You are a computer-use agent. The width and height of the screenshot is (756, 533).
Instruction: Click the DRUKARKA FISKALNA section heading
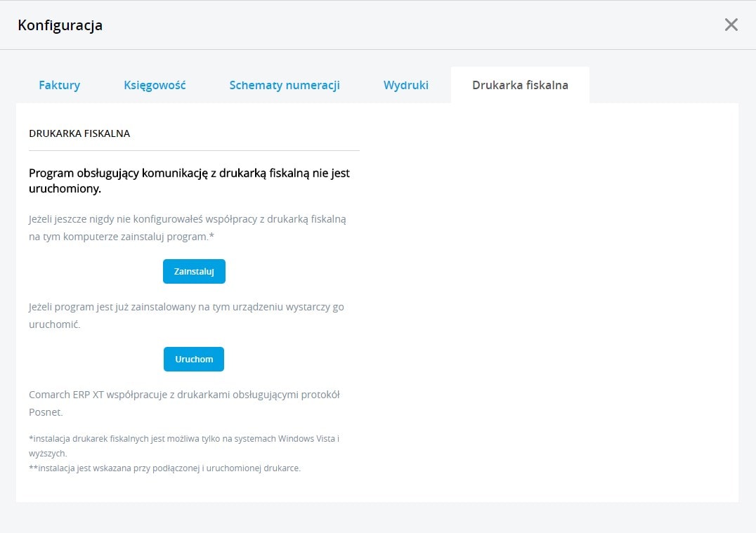[x=79, y=133]
